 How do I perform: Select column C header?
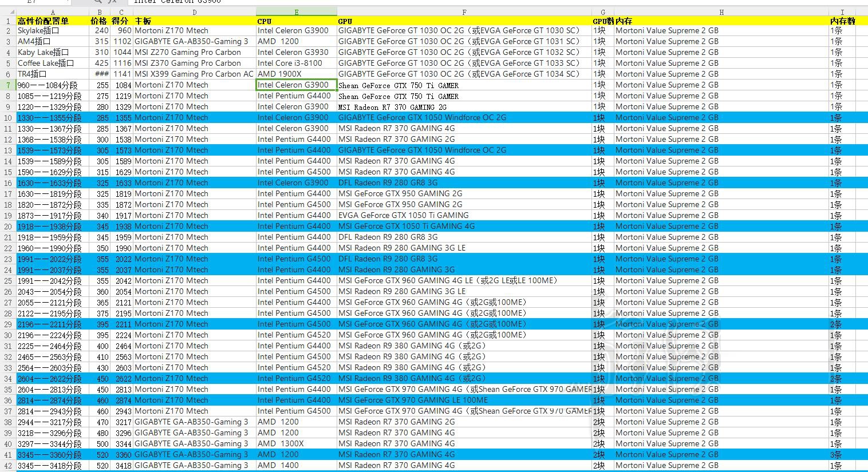click(x=121, y=12)
